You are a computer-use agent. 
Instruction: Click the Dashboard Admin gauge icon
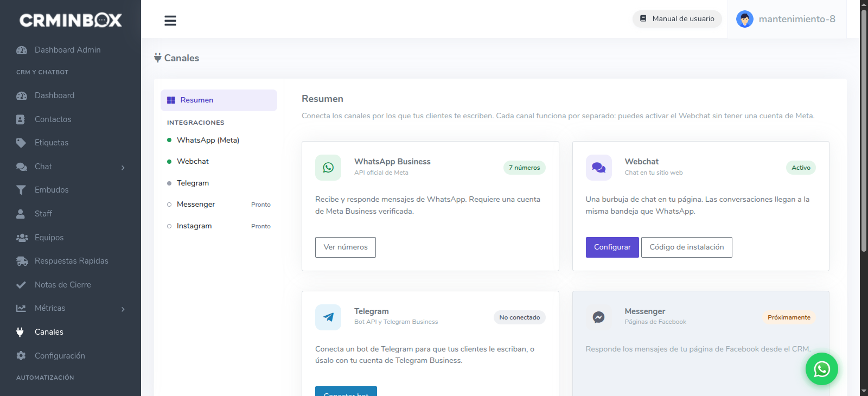coord(22,50)
